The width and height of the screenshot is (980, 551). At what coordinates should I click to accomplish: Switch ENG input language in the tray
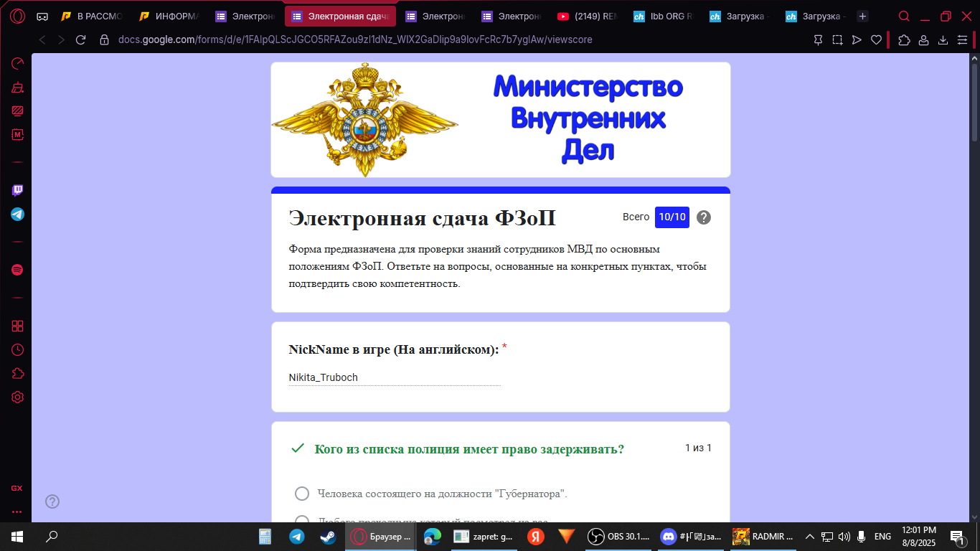click(x=882, y=537)
